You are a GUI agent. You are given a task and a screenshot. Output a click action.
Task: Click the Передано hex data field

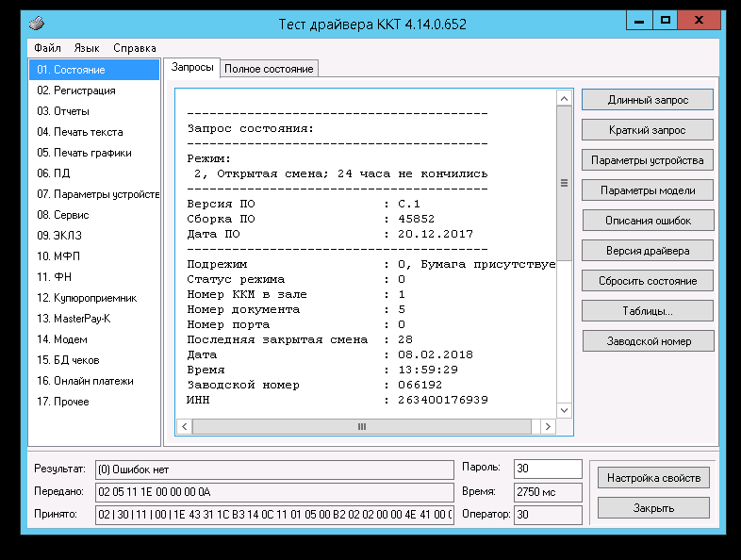(x=274, y=492)
